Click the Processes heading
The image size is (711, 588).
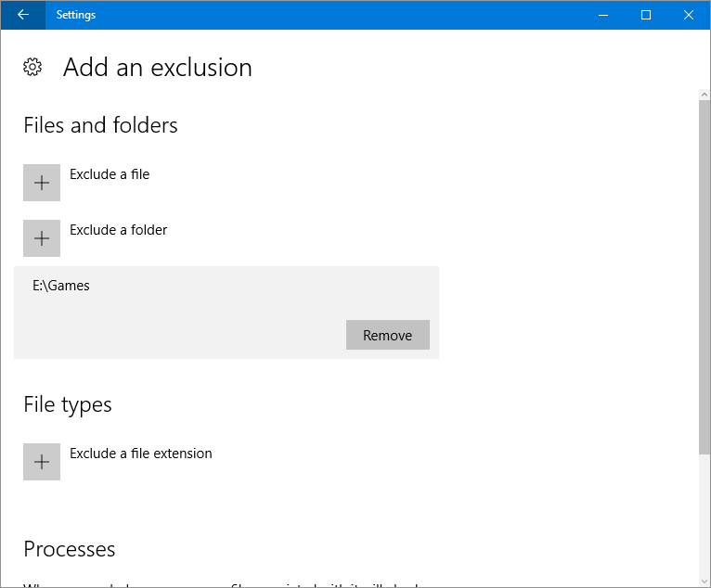tap(70, 549)
